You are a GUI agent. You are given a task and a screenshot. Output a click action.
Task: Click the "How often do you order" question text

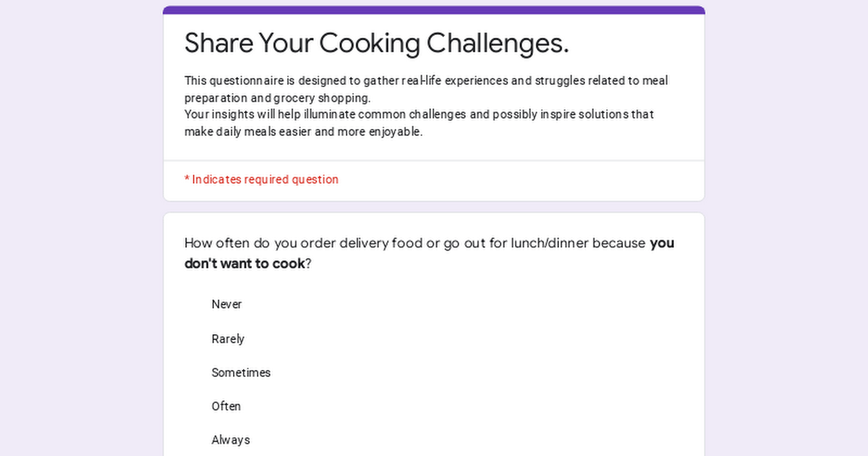[x=415, y=243]
